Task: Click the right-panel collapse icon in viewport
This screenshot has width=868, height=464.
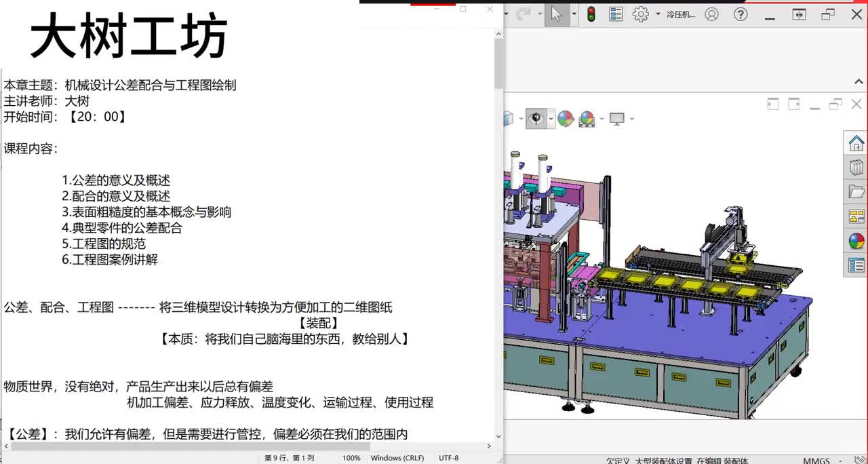Action: pos(793,104)
